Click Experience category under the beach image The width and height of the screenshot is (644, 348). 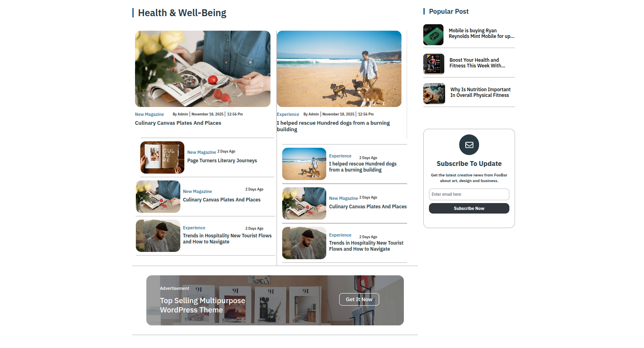[288, 114]
